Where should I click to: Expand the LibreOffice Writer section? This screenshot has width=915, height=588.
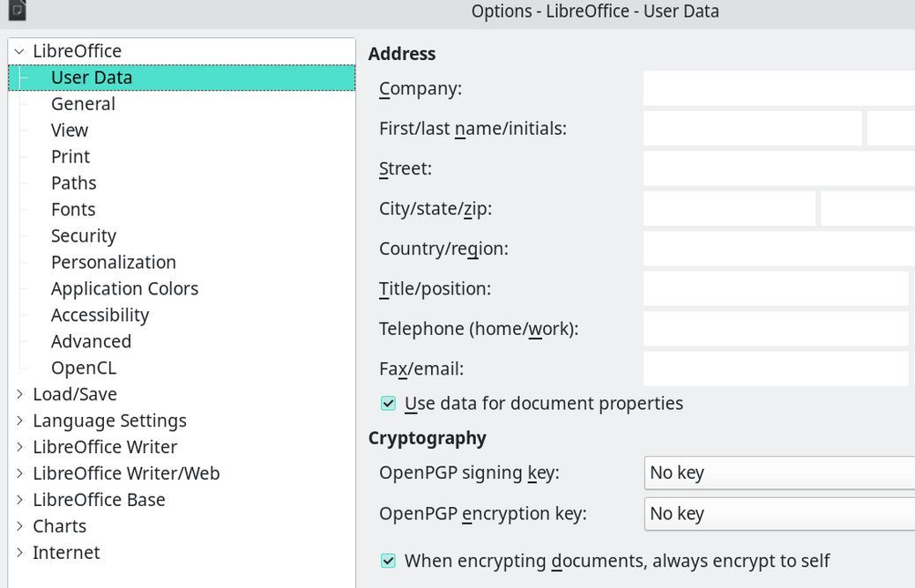[x=20, y=447]
